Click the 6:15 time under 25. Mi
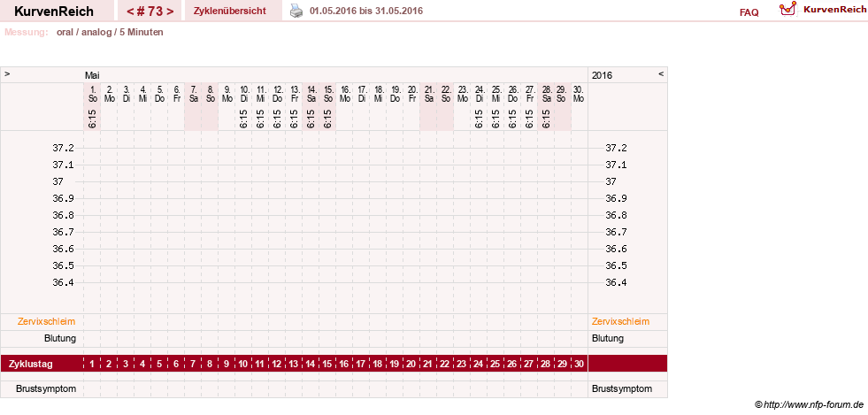 pos(496,119)
